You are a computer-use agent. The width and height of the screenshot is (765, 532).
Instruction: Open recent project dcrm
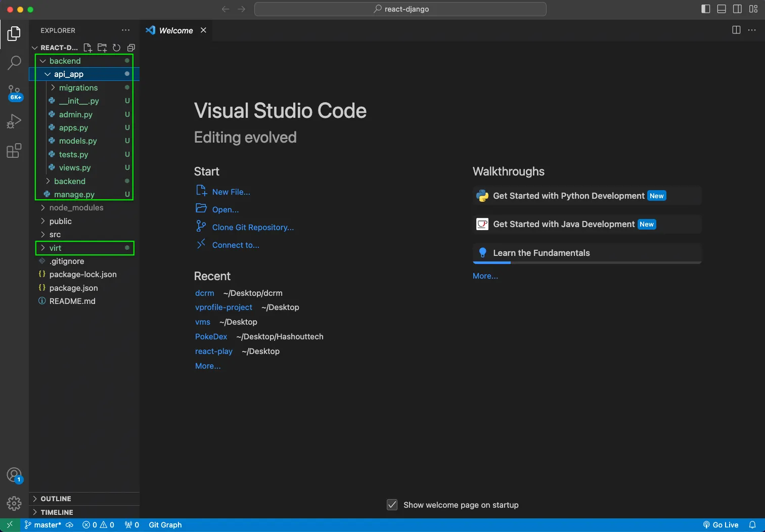[x=205, y=293]
